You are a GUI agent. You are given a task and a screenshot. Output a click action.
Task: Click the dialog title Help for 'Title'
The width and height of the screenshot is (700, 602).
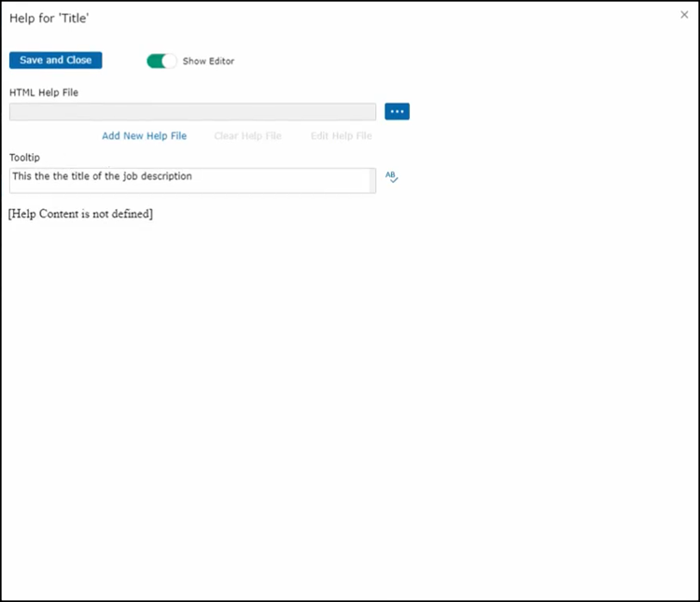(49, 18)
